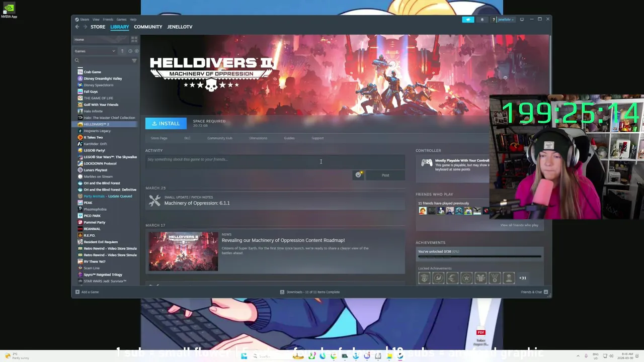Select Resident Evil Requiem in library
Image resolution: width=644 pixels, height=362 pixels.
[x=101, y=242]
